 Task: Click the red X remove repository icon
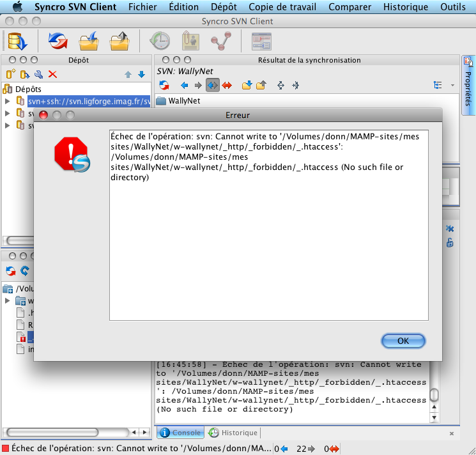click(52, 74)
